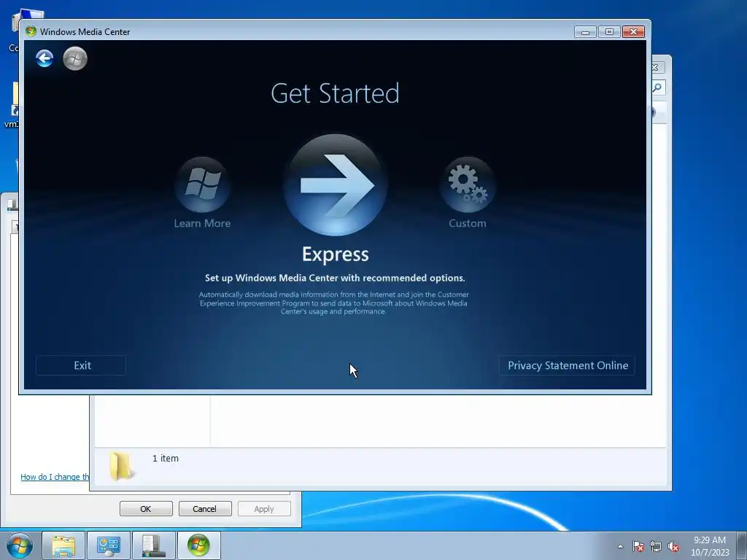The width and height of the screenshot is (747, 560).
Task: Click the 'Get Started' heading
Action: coord(335,93)
